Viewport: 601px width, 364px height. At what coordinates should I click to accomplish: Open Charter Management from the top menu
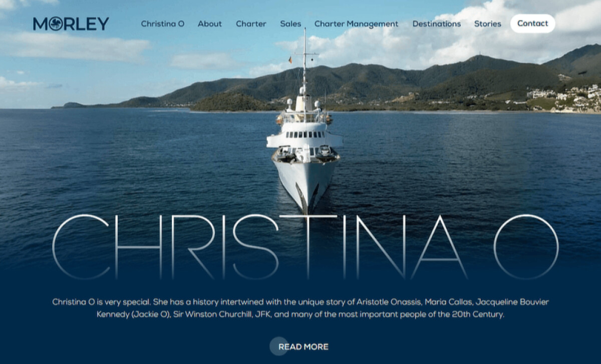(x=356, y=24)
